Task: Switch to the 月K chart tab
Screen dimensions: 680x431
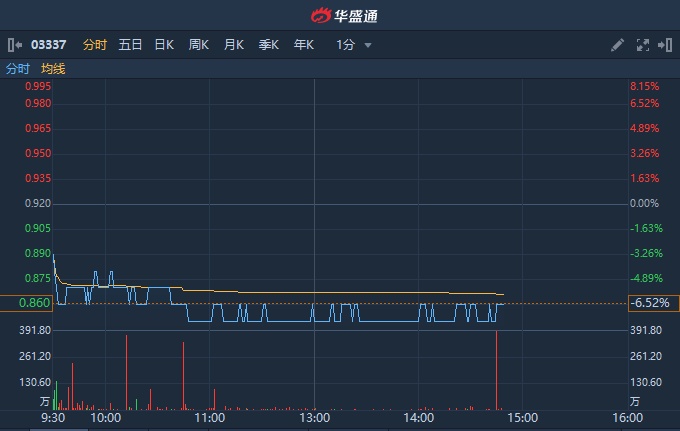Action: (x=234, y=45)
